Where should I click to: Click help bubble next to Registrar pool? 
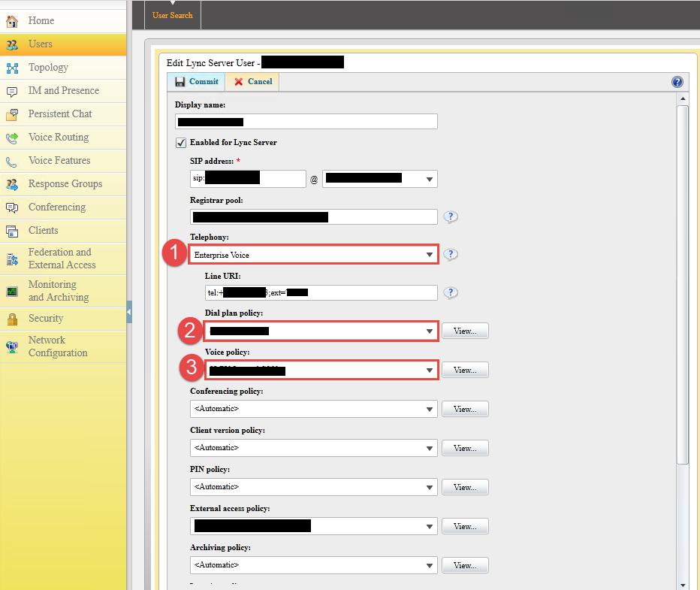point(451,217)
